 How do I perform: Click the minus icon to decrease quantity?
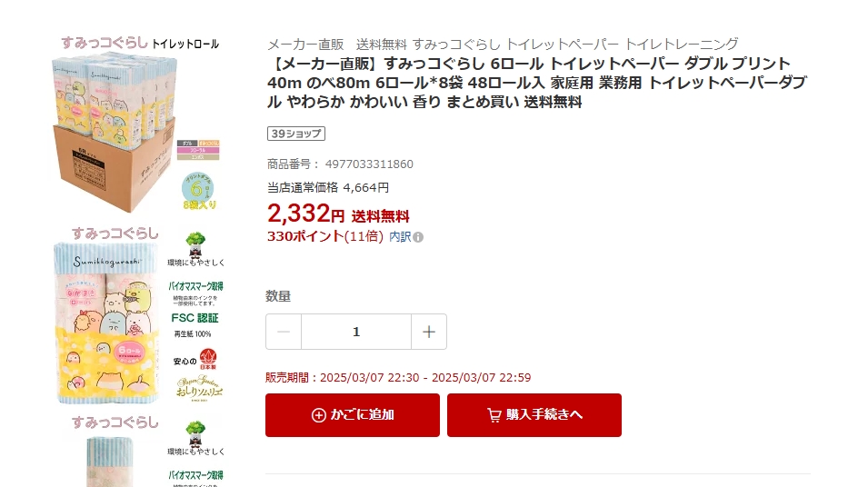coord(284,332)
